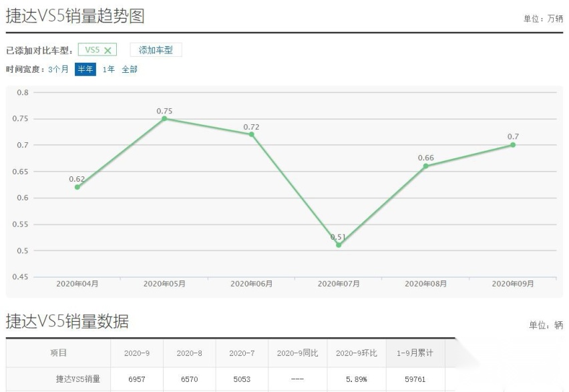Viewport: 569px width, 392px height.
Task: Click the 2020年08月 data point (0.66)
Action: coord(425,166)
